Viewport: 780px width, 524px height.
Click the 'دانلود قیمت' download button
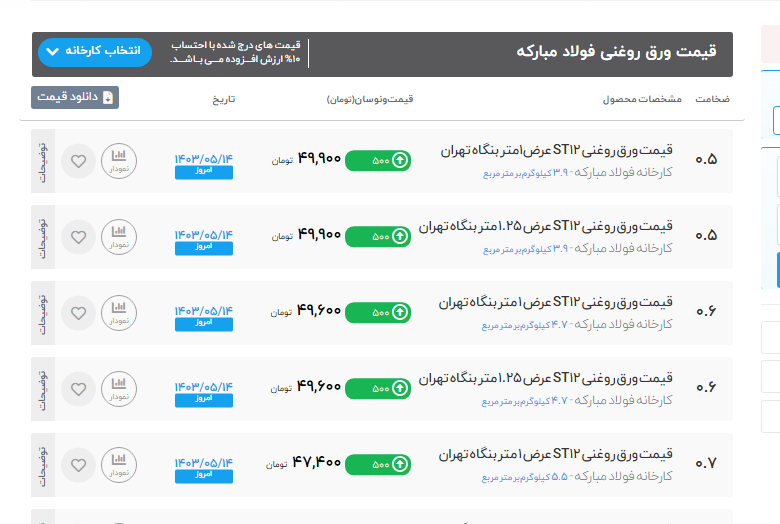[75, 97]
